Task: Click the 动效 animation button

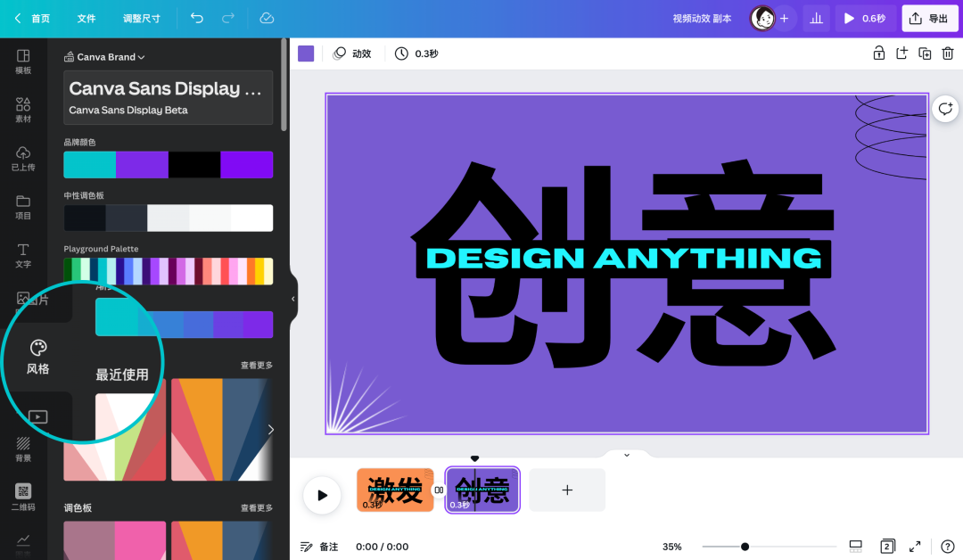Action: pyautogui.click(x=352, y=54)
